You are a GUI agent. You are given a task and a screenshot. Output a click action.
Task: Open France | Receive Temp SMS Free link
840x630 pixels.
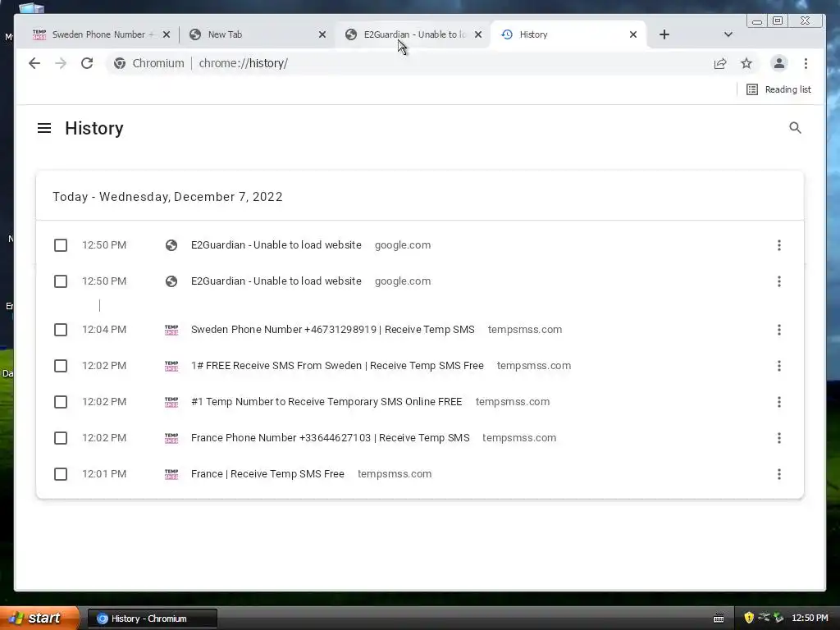coord(267,473)
